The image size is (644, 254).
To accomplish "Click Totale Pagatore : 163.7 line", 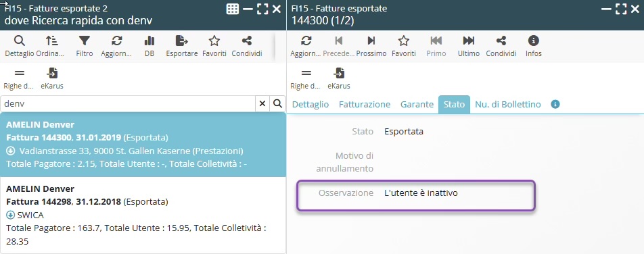I will [x=137, y=234].
